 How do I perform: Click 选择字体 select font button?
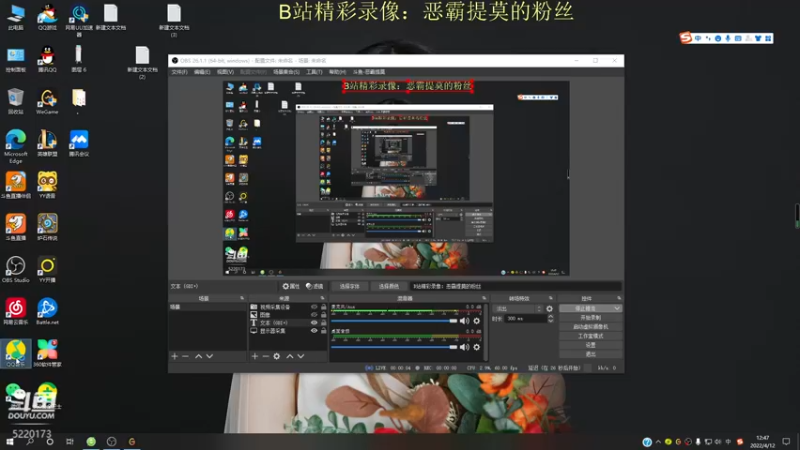click(349, 286)
